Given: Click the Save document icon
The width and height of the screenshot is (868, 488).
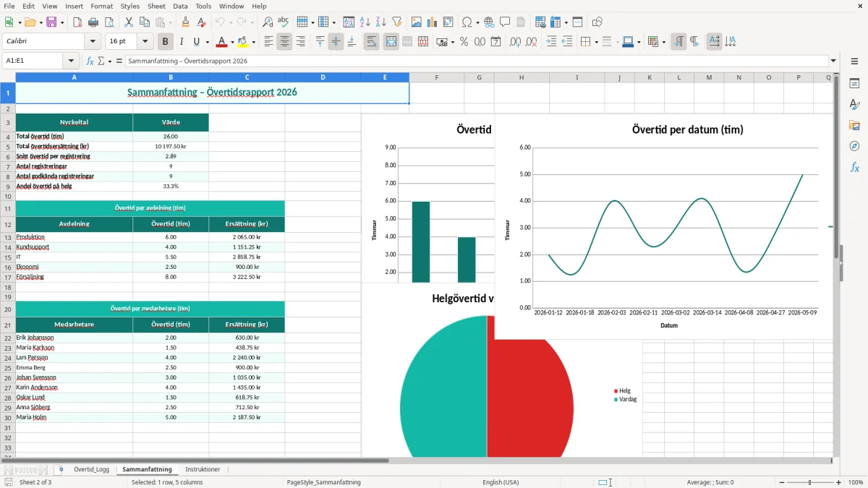Looking at the screenshot, I should (x=51, y=22).
